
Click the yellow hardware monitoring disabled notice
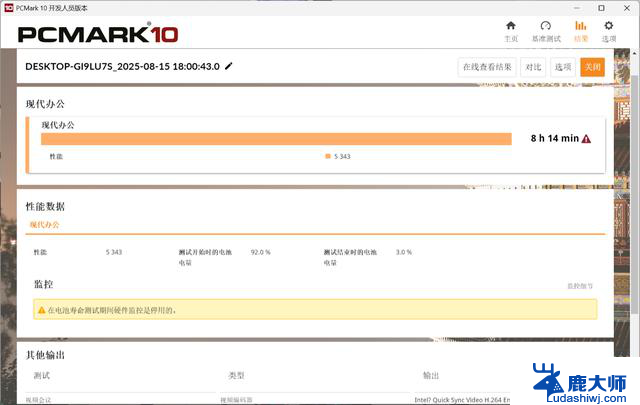315,309
